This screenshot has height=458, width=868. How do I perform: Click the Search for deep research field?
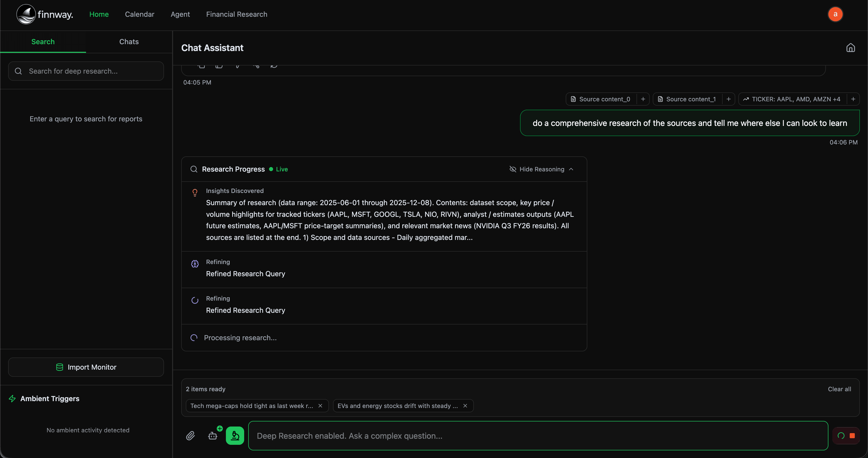pos(86,71)
